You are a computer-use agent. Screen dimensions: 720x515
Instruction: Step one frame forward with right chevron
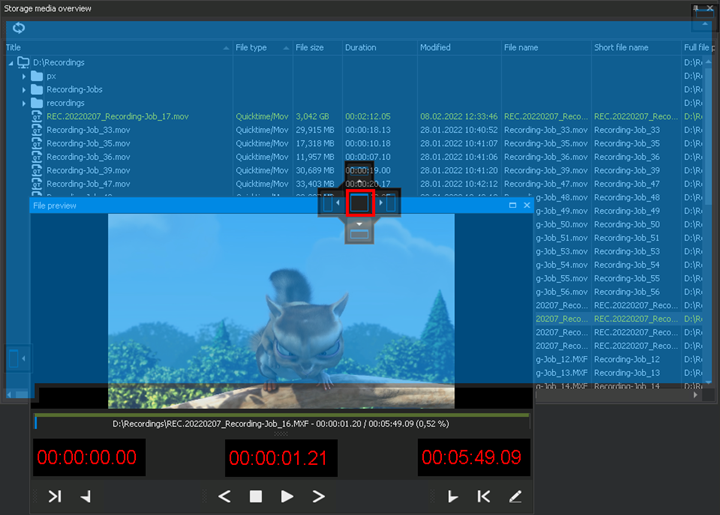pyautogui.click(x=318, y=496)
